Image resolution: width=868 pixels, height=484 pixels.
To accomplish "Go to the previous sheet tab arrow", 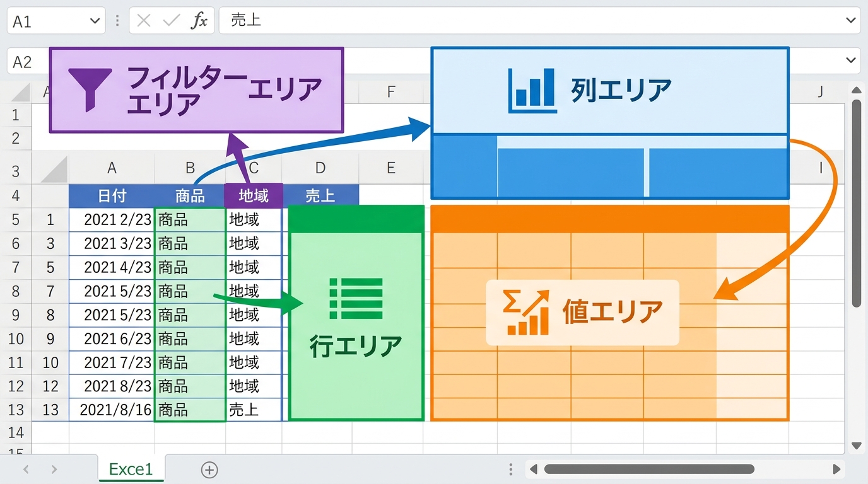I will (x=26, y=470).
